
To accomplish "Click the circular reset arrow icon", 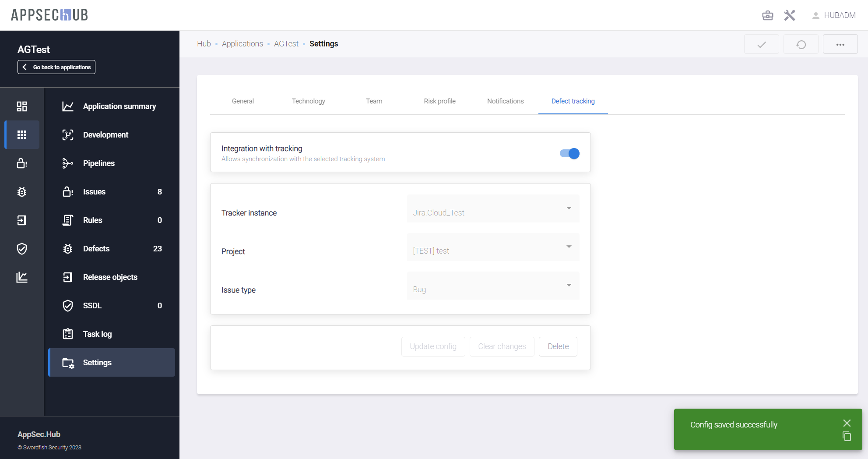I will (801, 44).
